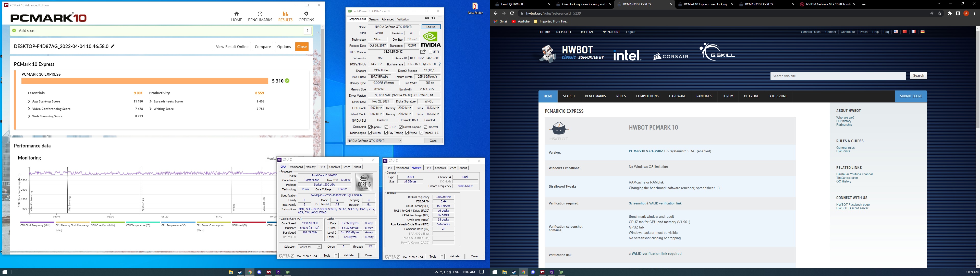This screenshot has width=980, height=276.
Task: Click orange Close button in PCMark
Action: coord(302,47)
